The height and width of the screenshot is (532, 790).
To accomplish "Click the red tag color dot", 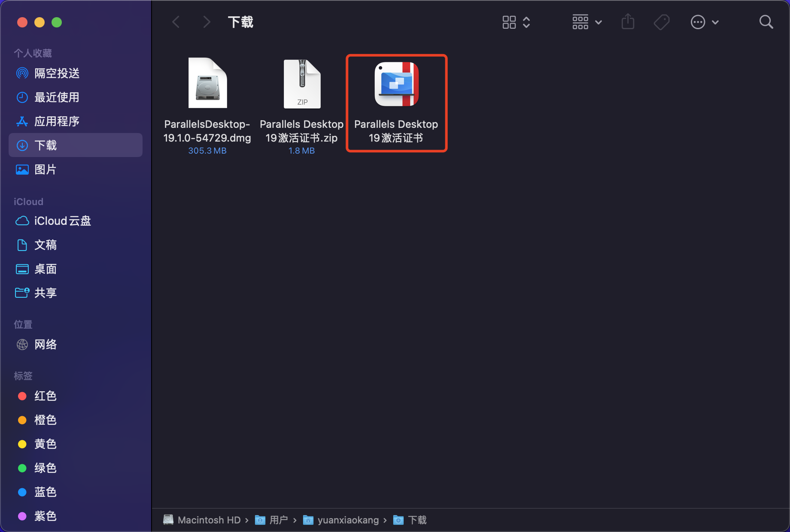I will (x=22, y=396).
